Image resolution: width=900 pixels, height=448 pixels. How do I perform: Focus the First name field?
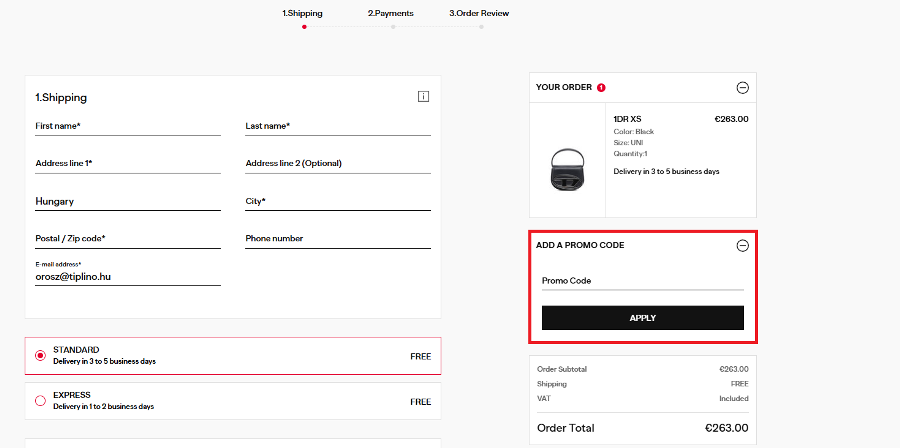pos(127,126)
